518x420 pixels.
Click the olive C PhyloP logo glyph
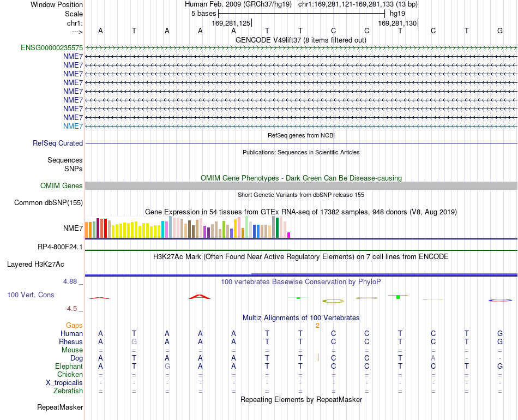[x=333, y=301]
